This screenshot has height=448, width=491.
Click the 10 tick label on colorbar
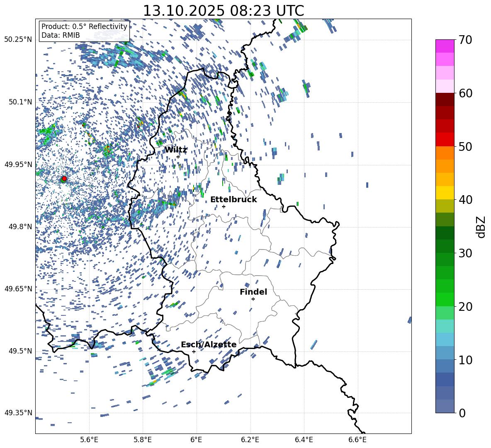[x=466, y=360]
